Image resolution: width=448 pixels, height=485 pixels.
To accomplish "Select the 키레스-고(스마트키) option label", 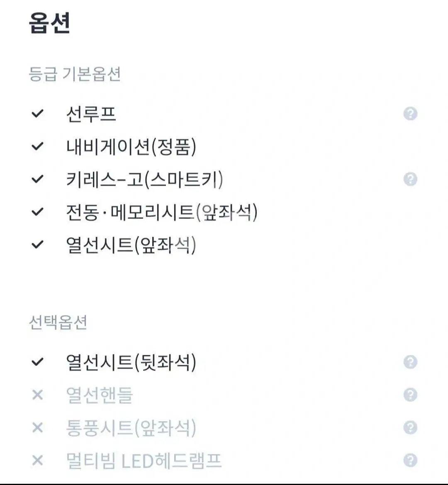I will tap(145, 179).
